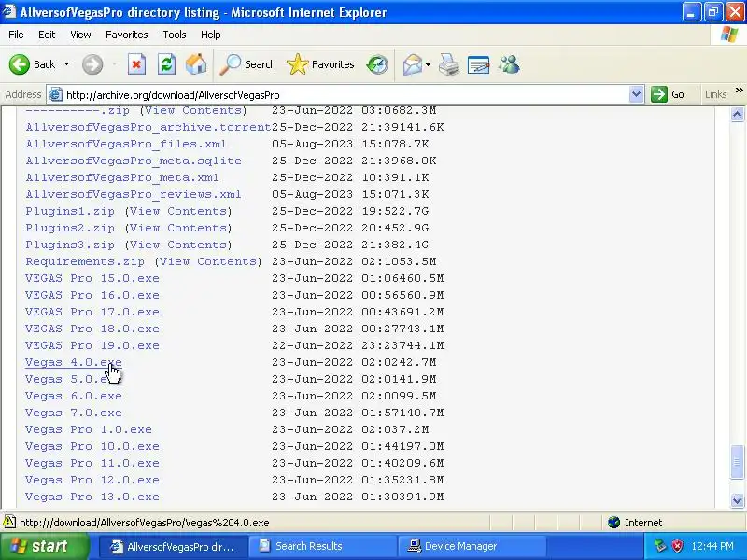Viewport: 747px width, 560px height.
Task: Go to the Home page icon
Action: pos(196,64)
